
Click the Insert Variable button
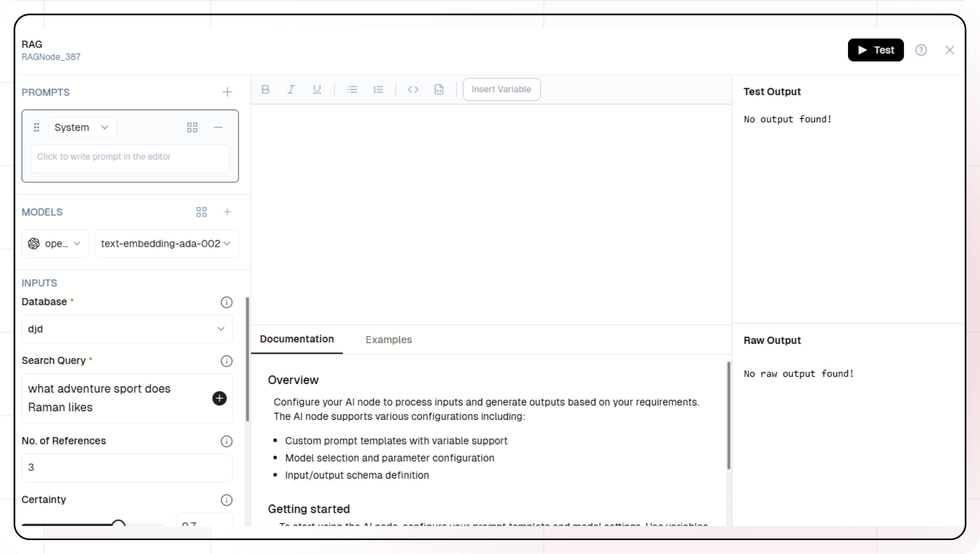(x=501, y=89)
